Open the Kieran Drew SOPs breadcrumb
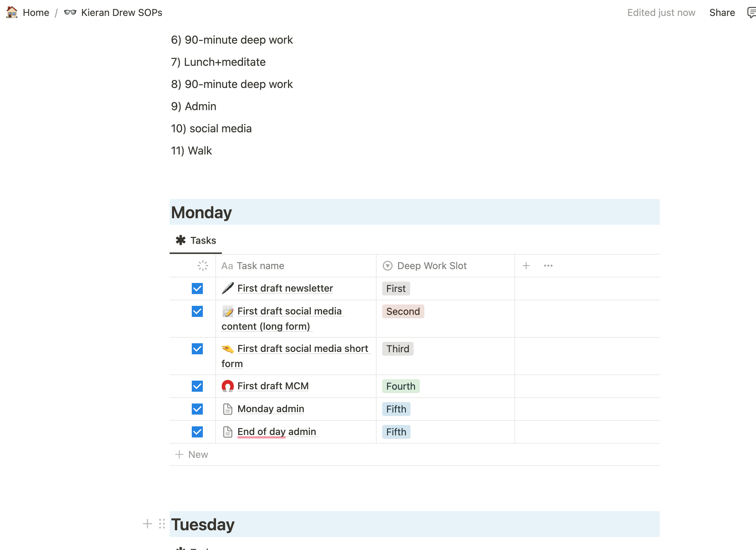756x550 pixels. 113,12
